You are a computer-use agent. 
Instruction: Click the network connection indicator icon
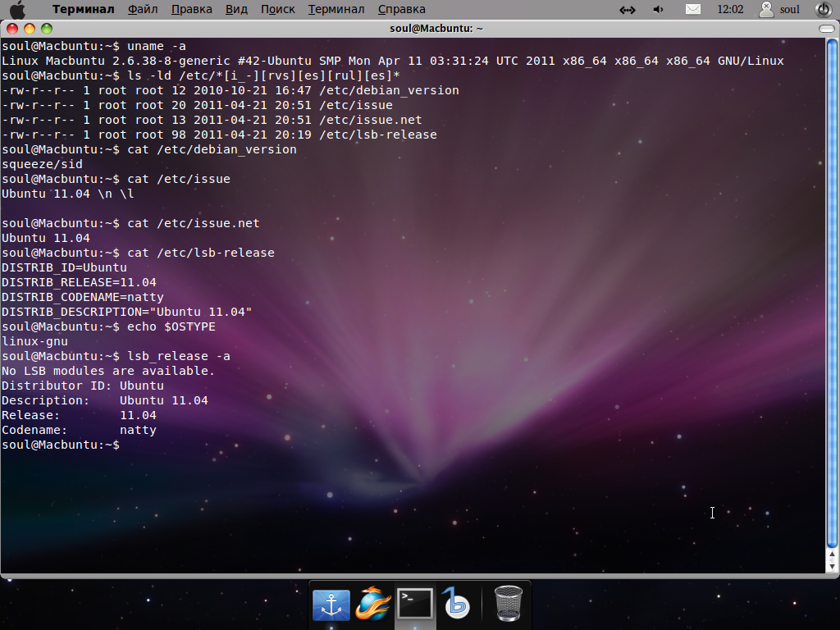point(628,10)
